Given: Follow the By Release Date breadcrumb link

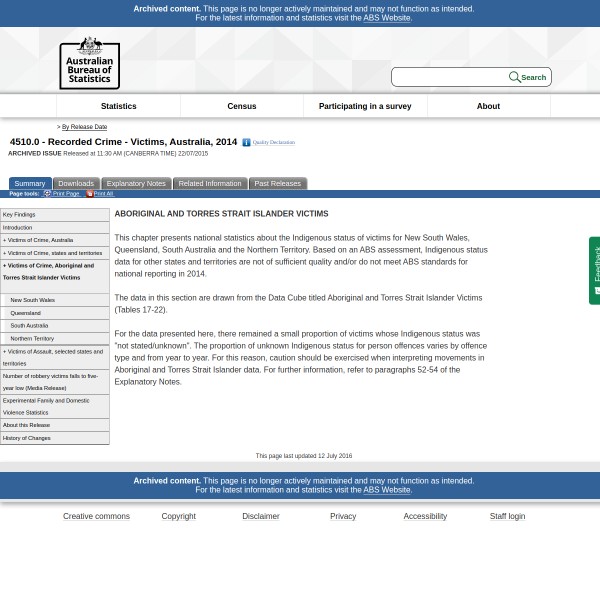Looking at the screenshot, I should click(x=84, y=127).
